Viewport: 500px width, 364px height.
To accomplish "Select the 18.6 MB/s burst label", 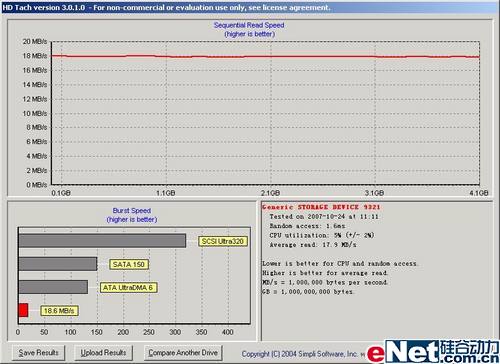I will point(59,310).
